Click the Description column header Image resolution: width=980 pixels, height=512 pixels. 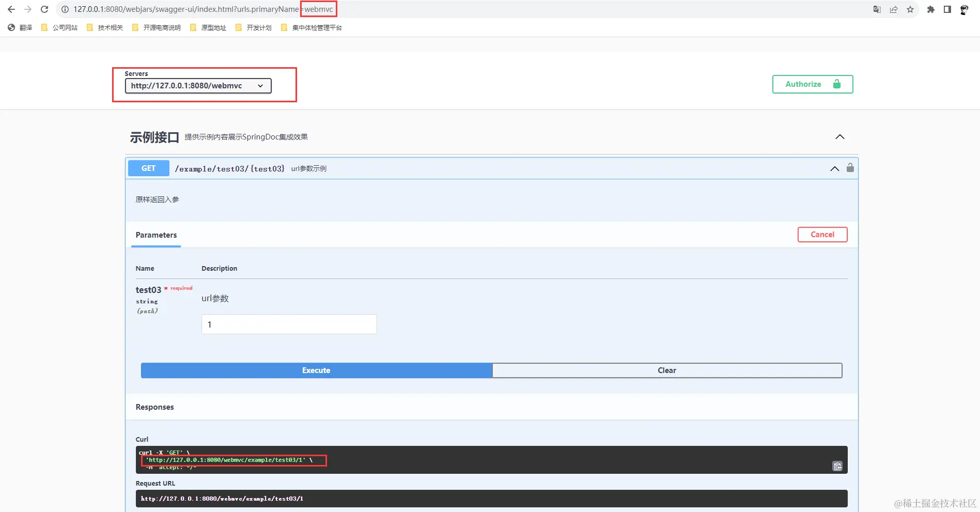[219, 269]
